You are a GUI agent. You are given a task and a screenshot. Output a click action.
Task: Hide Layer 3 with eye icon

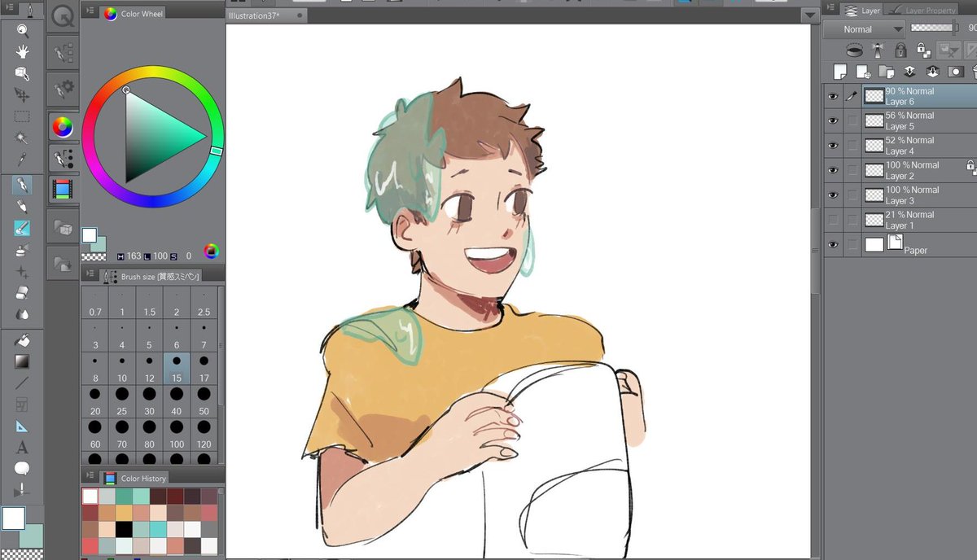tap(833, 195)
